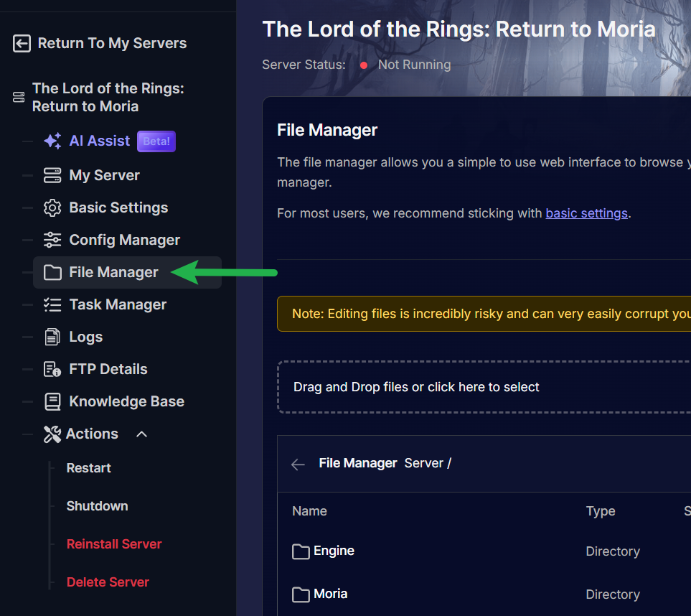
Task: Open the Moria folder
Action: click(330, 594)
